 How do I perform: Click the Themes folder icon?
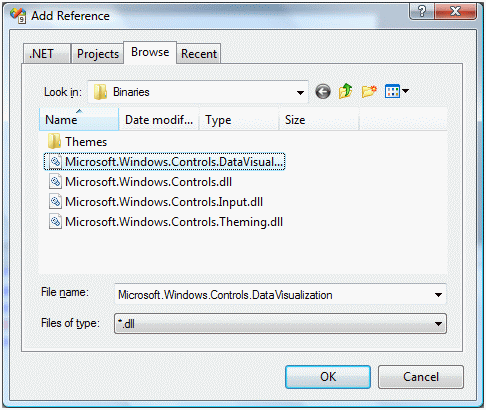coord(54,141)
